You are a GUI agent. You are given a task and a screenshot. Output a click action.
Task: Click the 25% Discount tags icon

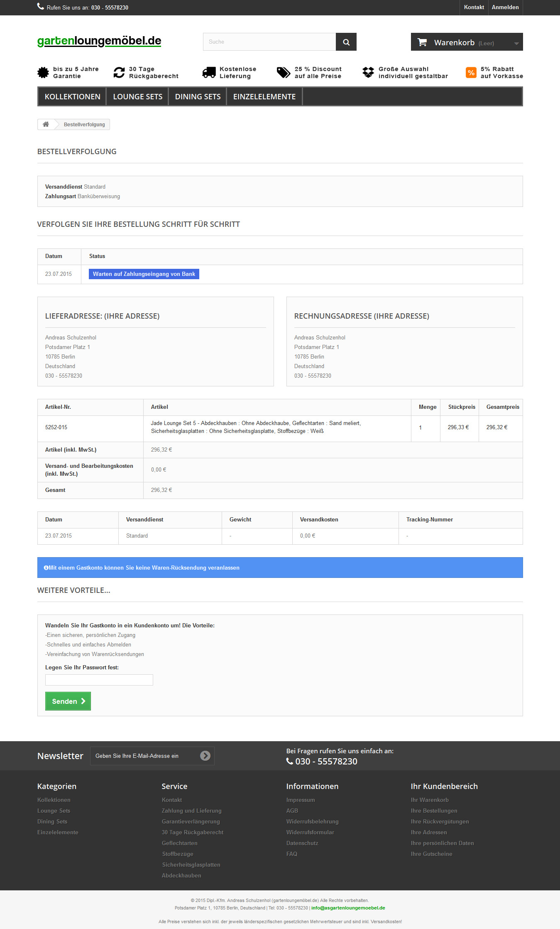[x=284, y=73]
